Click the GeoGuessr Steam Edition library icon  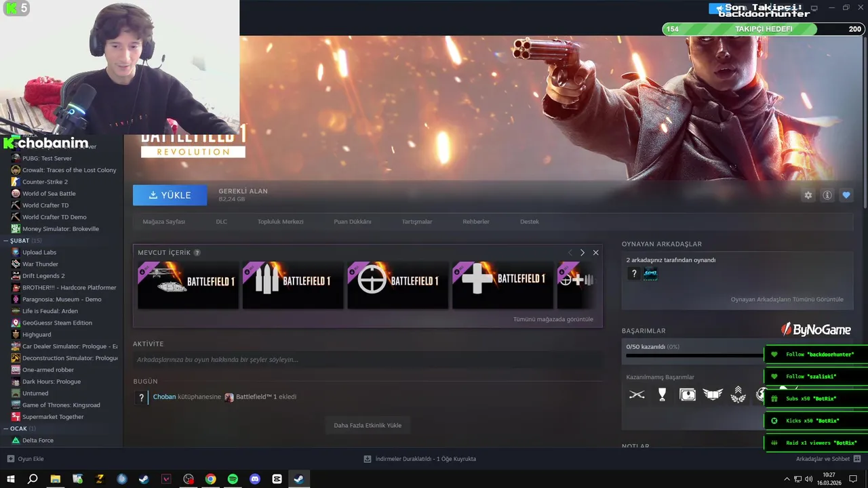(16, 323)
